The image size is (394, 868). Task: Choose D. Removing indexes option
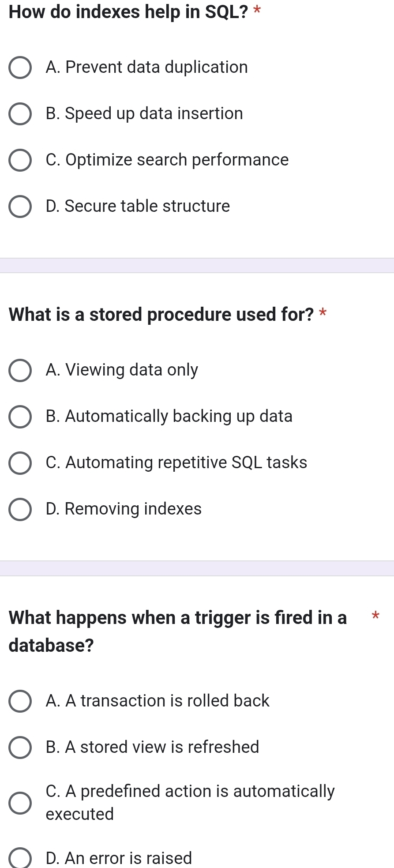pos(20,509)
